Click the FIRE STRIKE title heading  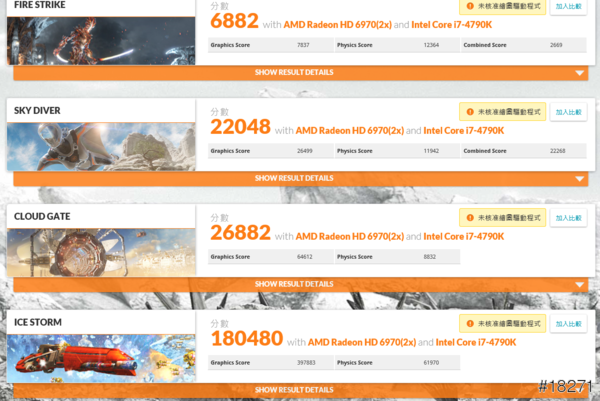(40, 5)
